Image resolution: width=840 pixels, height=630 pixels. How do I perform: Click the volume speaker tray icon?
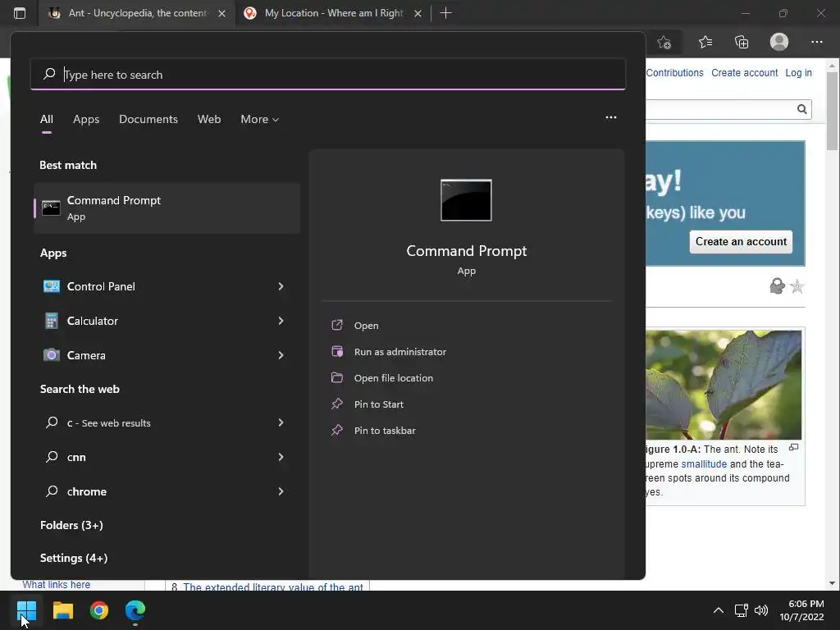pyautogui.click(x=760, y=610)
